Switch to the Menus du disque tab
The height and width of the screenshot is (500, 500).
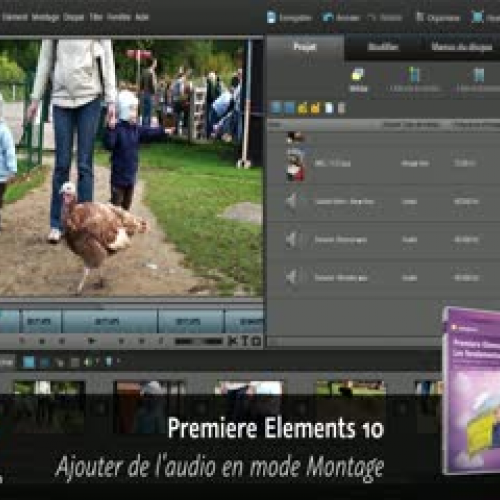coord(462,47)
